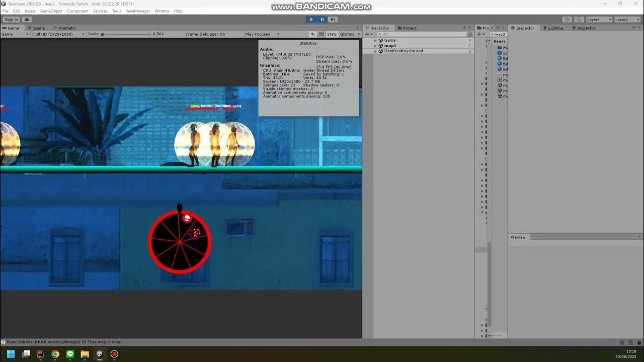Click the Bandicam record icon in taskbar
This screenshot has height=362, width=644.
click(x=114, y=354)
